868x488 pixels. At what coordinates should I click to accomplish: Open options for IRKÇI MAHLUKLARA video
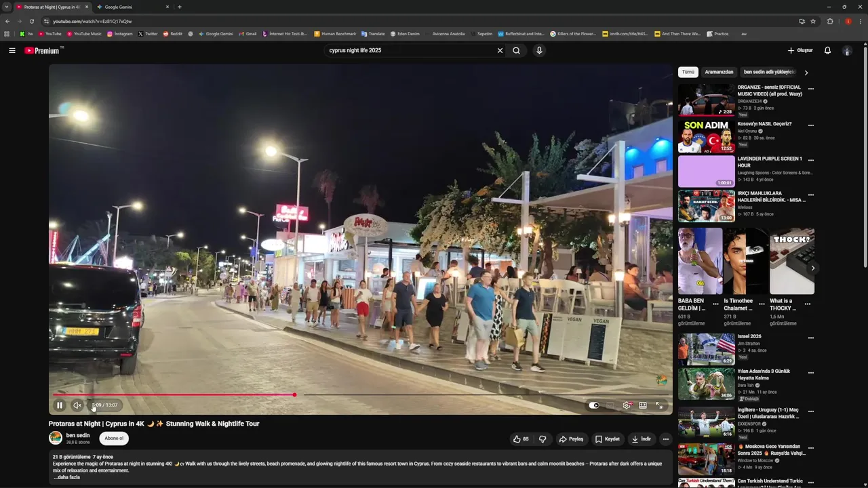(811, 195)
